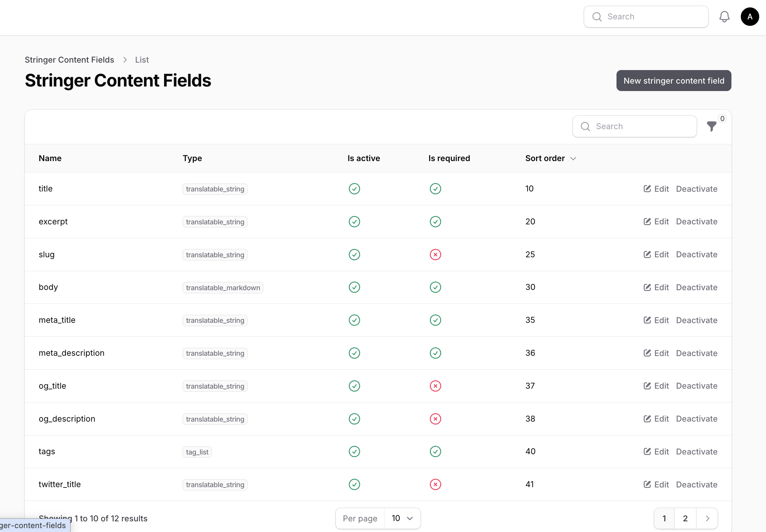
Task: Edit the meta_title field
Action: (x=656, y=320)
